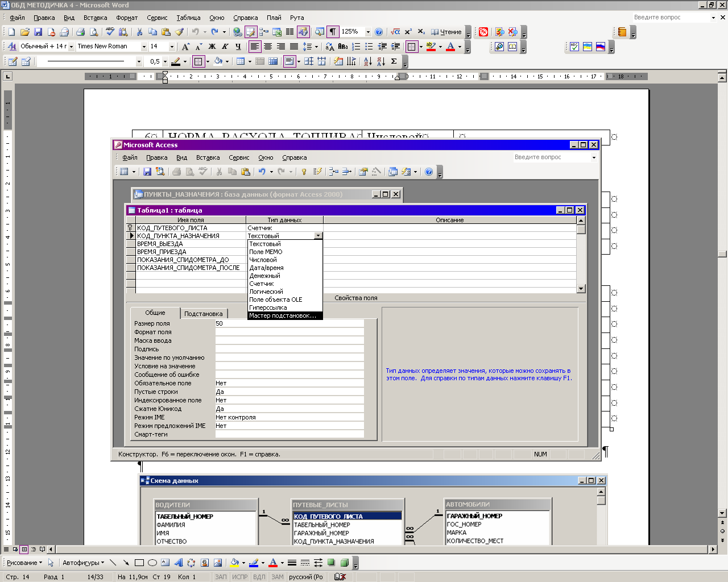The height and width of the screenshot is (582, 728).
Task: Insert WordArt from the Drawing toolbar
Action: [x=178, y=563]
